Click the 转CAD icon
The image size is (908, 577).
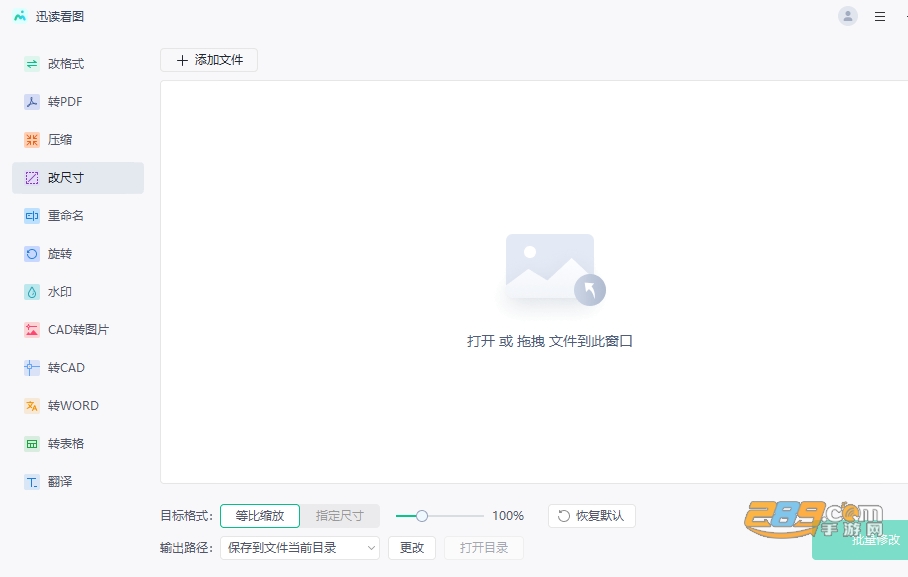[x=32, y=368]
